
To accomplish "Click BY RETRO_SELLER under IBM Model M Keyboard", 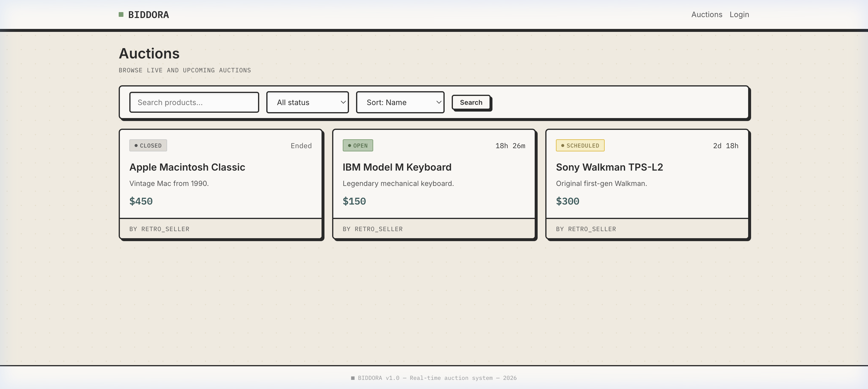I will pos(373,229).
